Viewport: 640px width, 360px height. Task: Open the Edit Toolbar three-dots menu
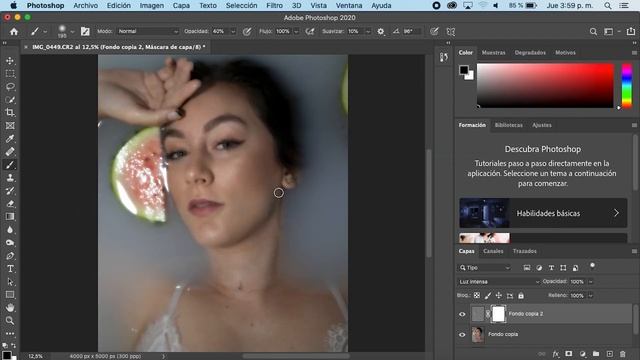tap(10, 333)
